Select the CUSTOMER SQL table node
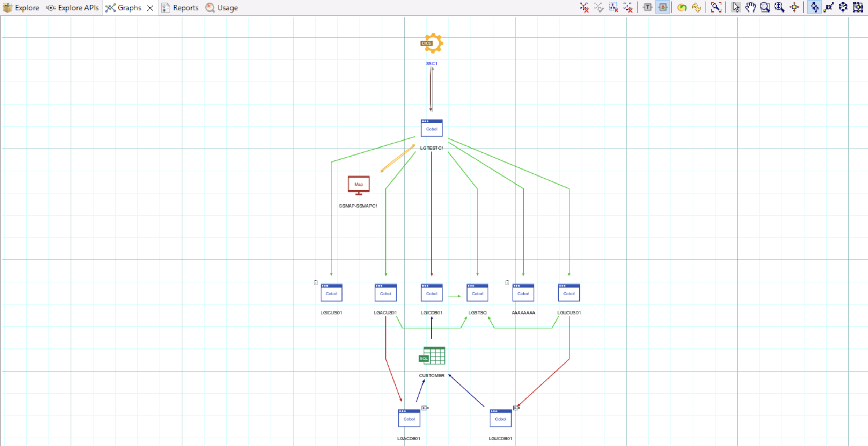The image size is (868, 446). click(432, 356)
